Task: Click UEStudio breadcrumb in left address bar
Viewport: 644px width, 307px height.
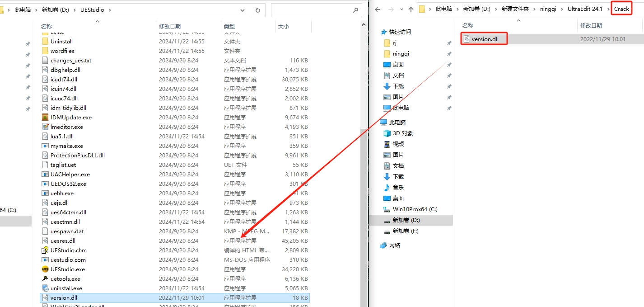Action: pyautogui.click(x=93, y=9)
